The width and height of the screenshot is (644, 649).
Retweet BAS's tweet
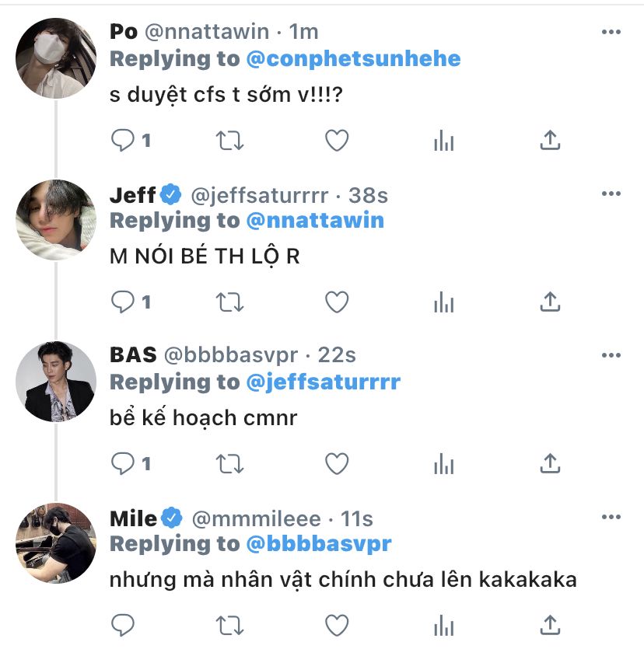(x=229, y=464)
